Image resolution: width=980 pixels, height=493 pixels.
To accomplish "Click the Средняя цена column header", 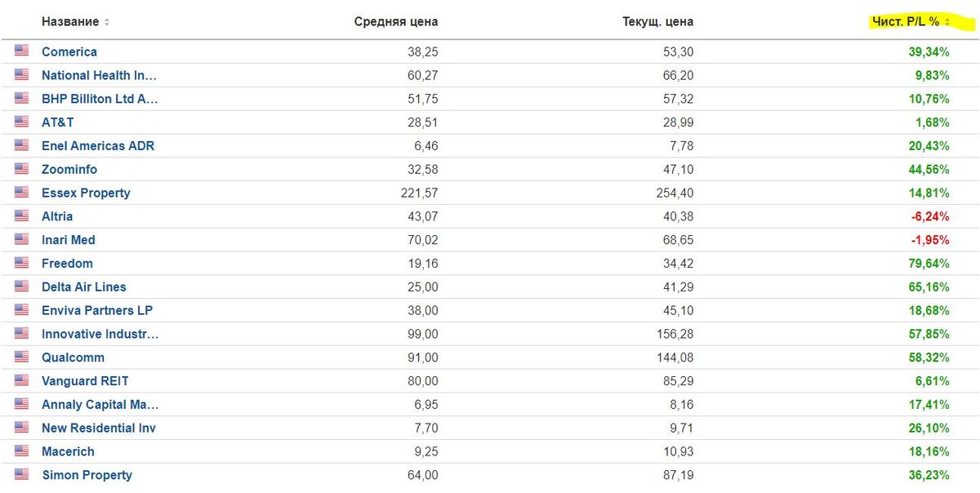I will (x=395, y=22).
